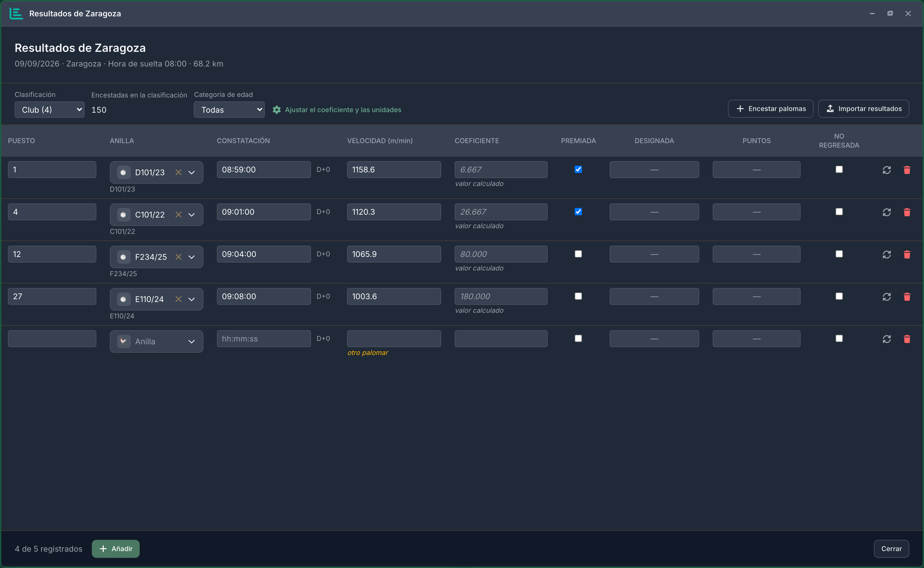
Task: Click Importar resultados button
Action: 863,108
